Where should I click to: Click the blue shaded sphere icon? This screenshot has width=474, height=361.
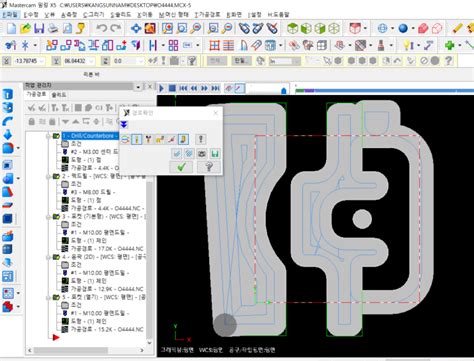coord(403,29)
